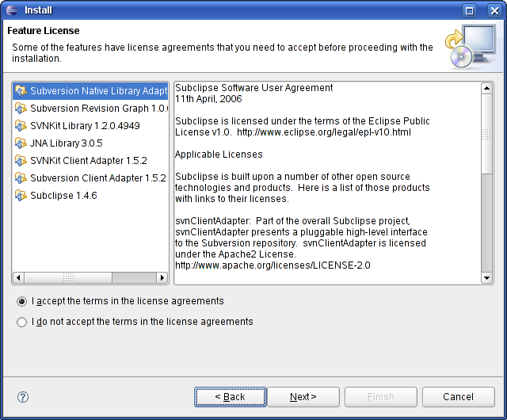
Task: Click the JNA Library 3.0.5 feature icon
Action: [21, 143]
